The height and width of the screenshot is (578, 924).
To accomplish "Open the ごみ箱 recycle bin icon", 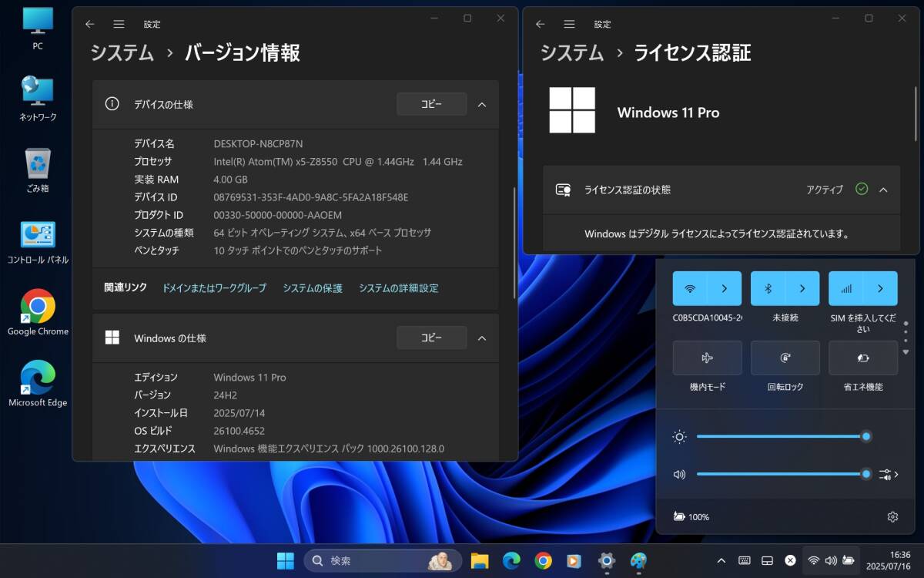I will coord(38,170).
